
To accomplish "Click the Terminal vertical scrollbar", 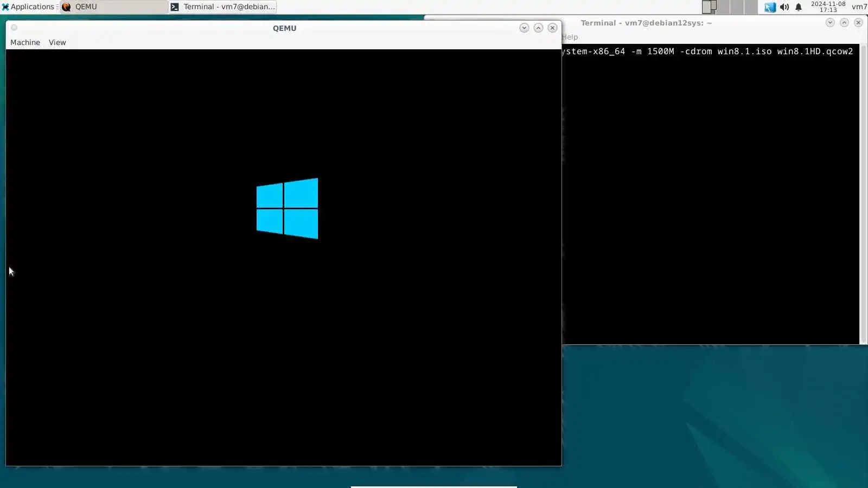I will tap(863, 194).
